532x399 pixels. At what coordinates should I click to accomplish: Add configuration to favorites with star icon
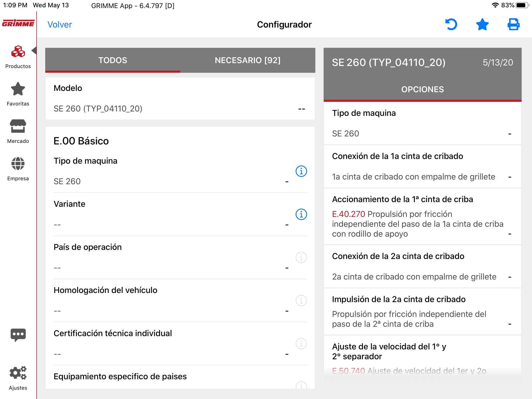point(482,24)
